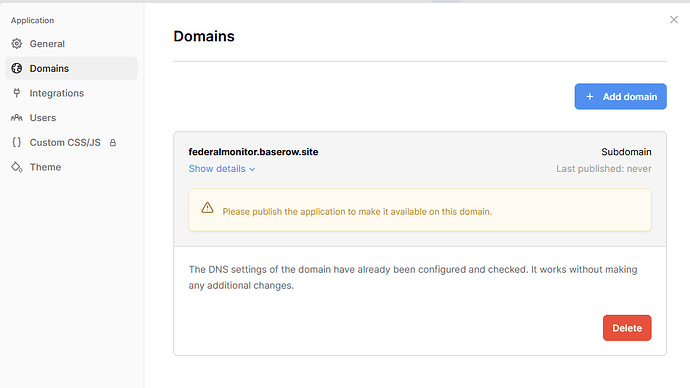
Task: Delete the federalmonitor.baserow.site domain
Action: (627, 328)
